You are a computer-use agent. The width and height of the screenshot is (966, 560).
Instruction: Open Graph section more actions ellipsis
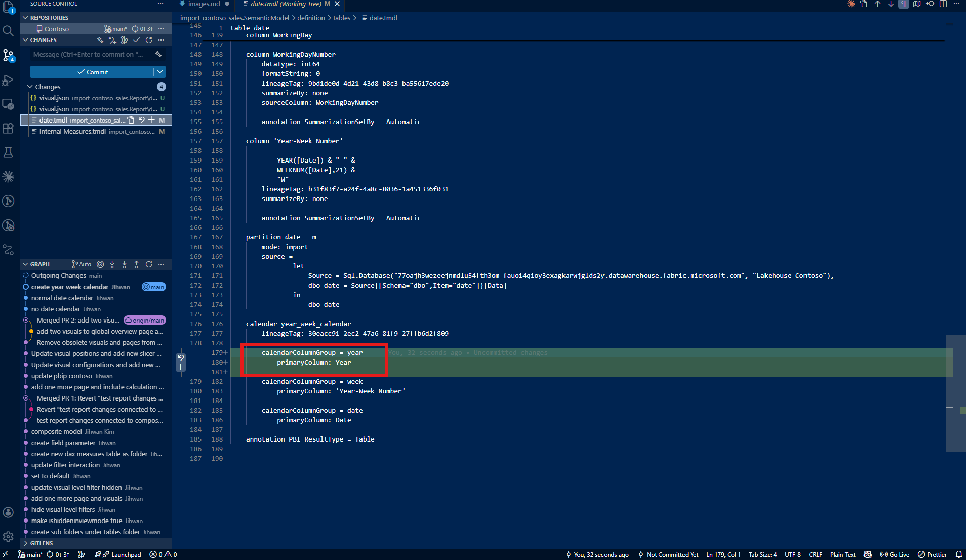pos(161,264)
